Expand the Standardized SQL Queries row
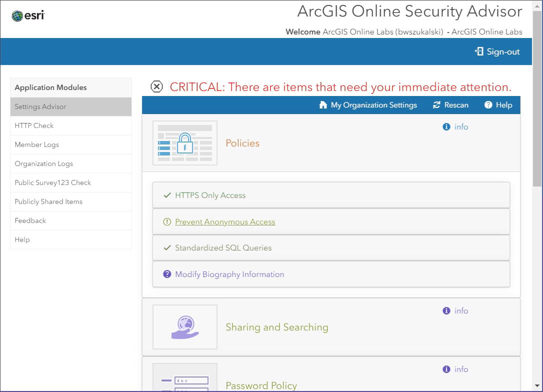543x392 pixels. [x=223, y=248]
